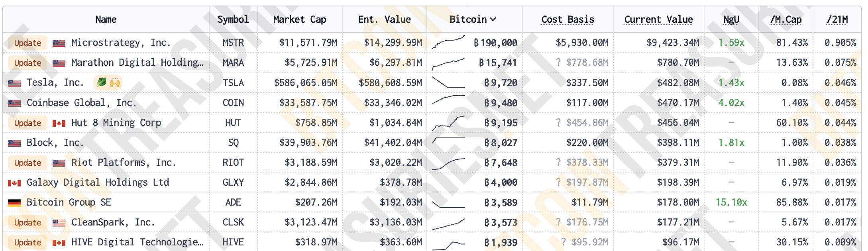Image resolution: width=868 pixels, height=251 pixels.
Task: Click Update button for CleanSpark, Inc.
Action: pyautogui.click(x=27, y=223)
